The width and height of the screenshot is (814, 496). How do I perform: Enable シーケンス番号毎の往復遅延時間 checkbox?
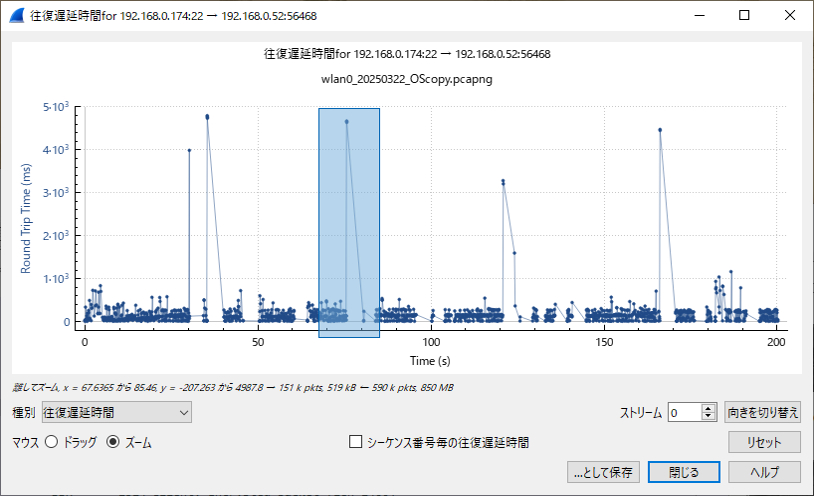tap(356, 442)
